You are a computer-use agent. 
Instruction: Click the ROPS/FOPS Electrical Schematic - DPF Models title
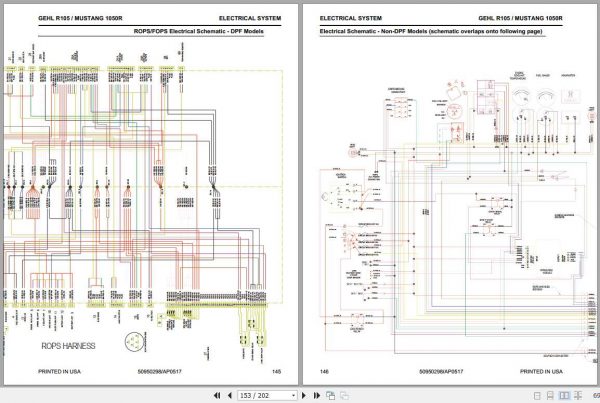(199, 31)
